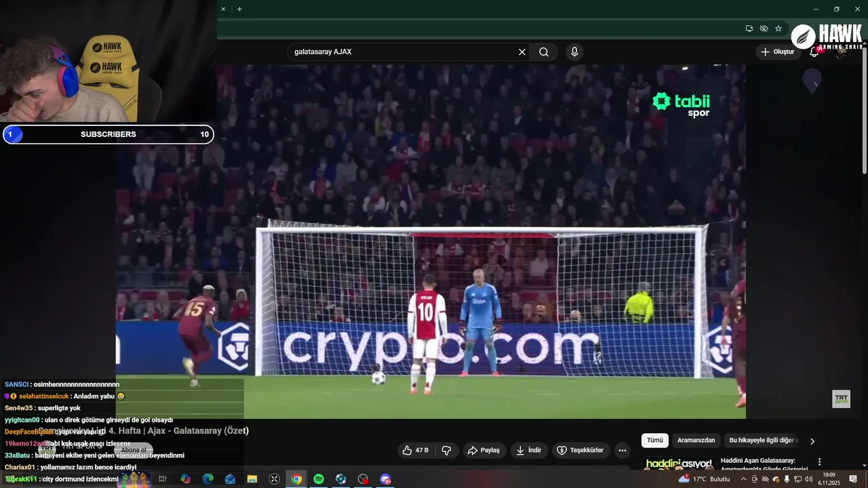Click the Teşekkürler thanks button
Image resolution: width=868 pixels, height=488 pixels.
(x=580, y=450)
